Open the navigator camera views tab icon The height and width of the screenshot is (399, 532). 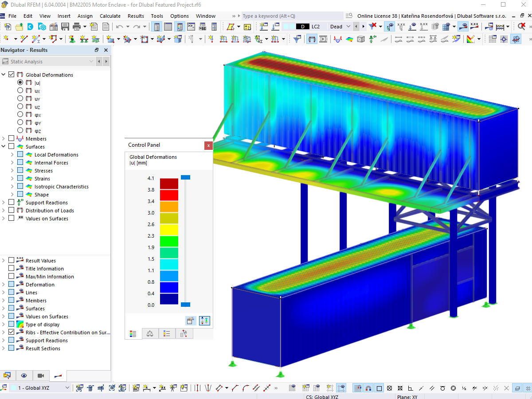click(x=41, y=376)
